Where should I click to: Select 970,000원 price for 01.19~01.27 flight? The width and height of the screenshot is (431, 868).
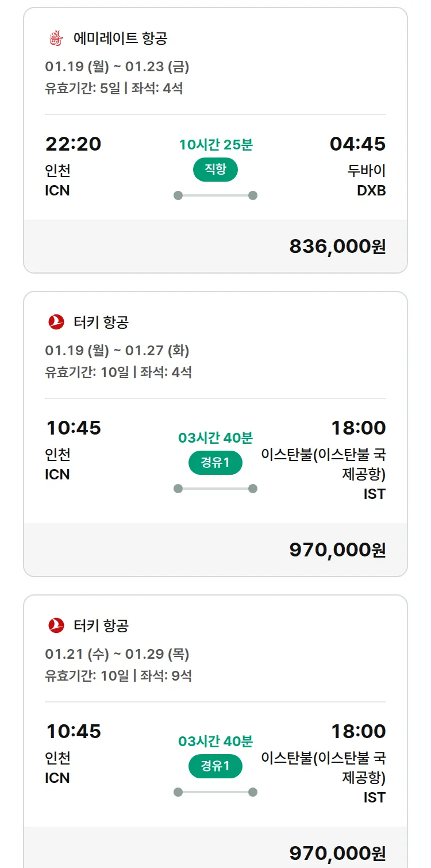click(337, 550)
